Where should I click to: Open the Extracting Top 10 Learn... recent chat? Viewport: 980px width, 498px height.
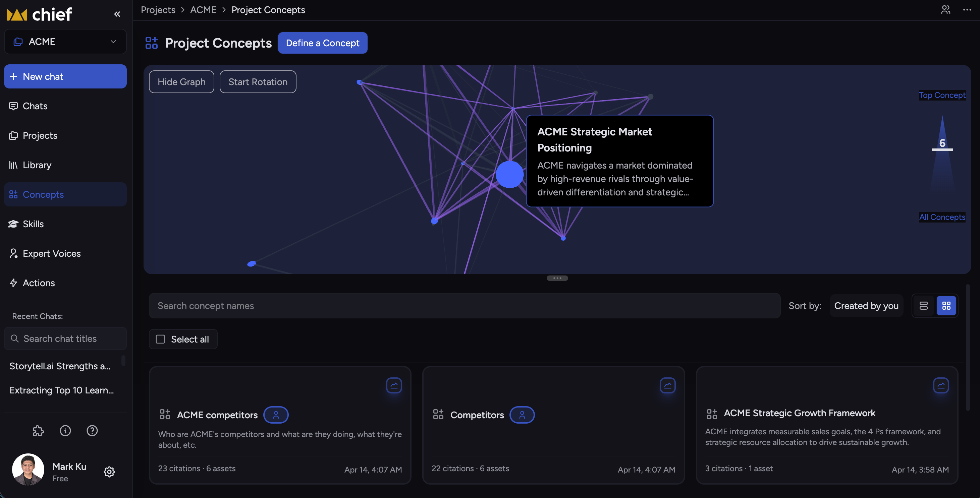coord(62,390)
